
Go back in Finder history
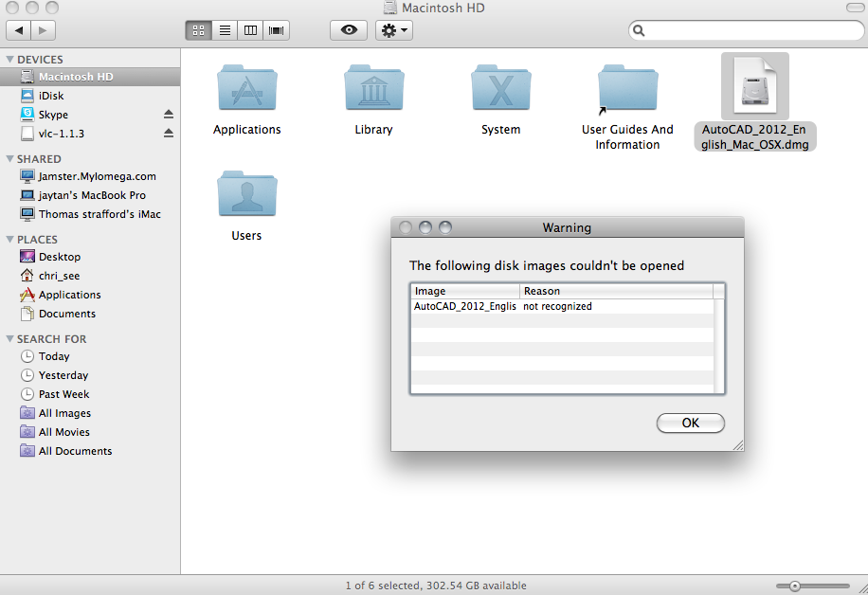[x=19, y=30]
